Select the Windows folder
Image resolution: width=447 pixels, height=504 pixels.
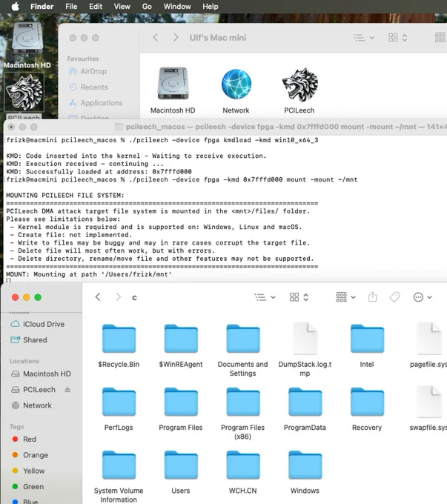pos(305,472)
